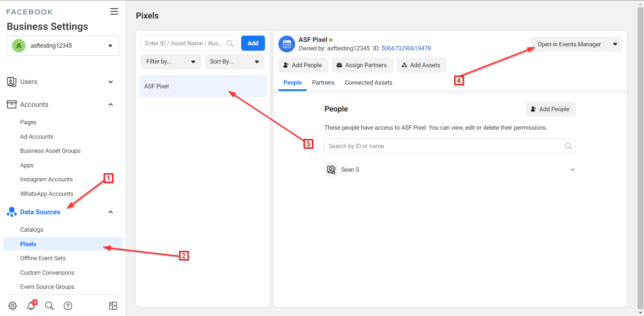Click the settings gear icon
This screenshot has height=316, width=644.
point(12,306)
